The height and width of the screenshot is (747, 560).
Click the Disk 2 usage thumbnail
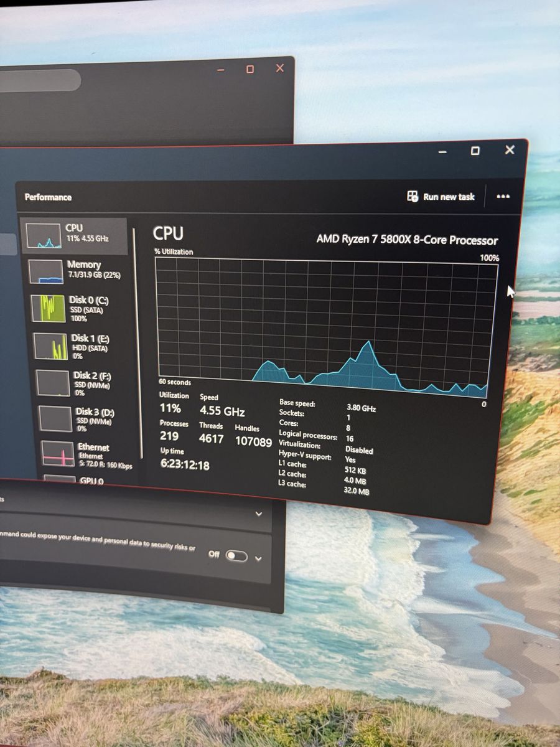(x=53, y=383)
